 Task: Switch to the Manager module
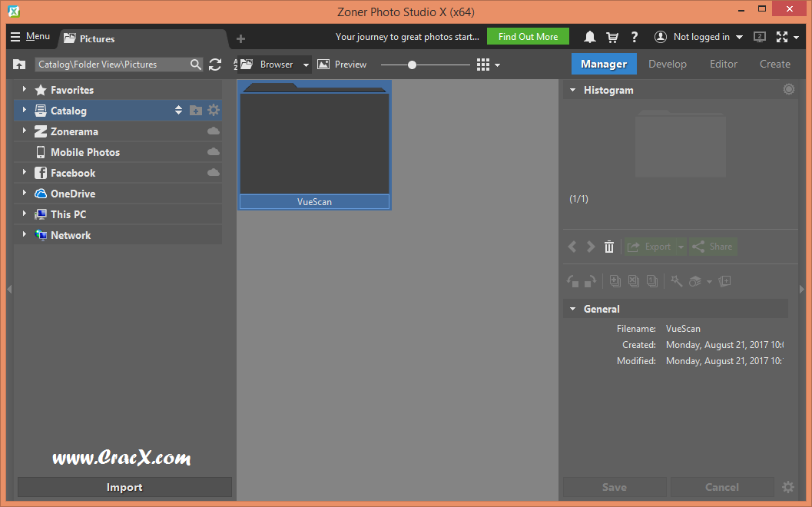(x=603, y=64)
